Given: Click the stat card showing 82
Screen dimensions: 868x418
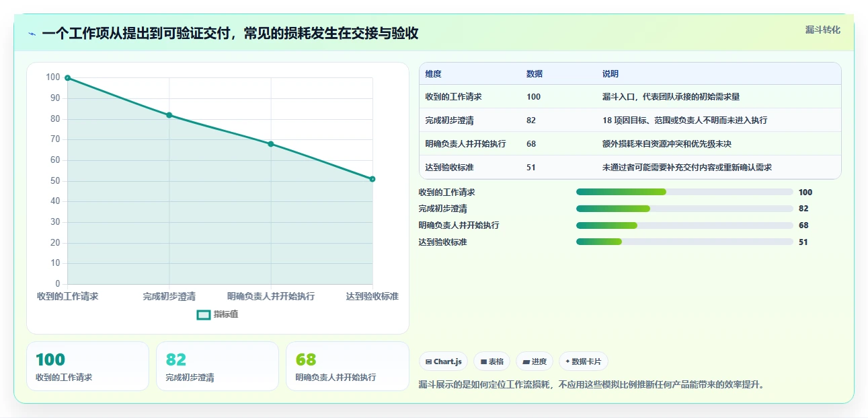Looking at the screenshot, I should point(217,366).
